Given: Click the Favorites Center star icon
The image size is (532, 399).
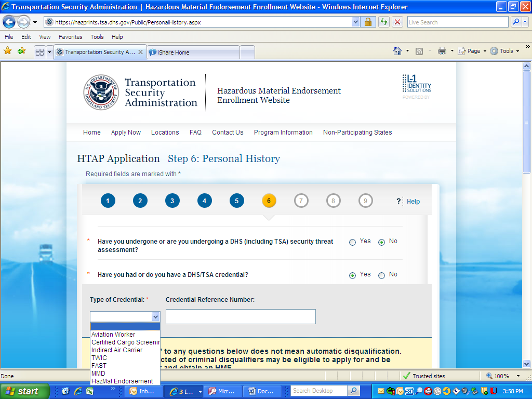Looking at the screenshot, I should pyautogui.click(x=7, y=51).
